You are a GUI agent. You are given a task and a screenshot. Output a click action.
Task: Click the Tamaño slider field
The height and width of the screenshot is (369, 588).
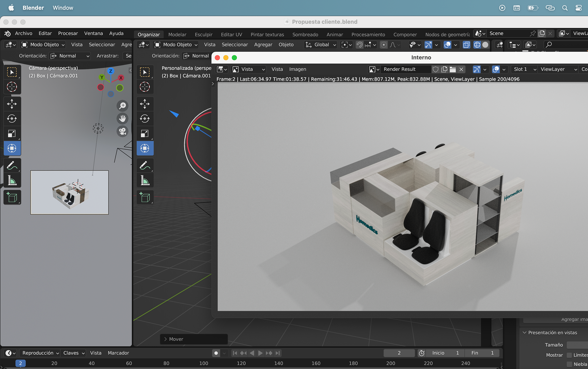click(x=577, y=345)
